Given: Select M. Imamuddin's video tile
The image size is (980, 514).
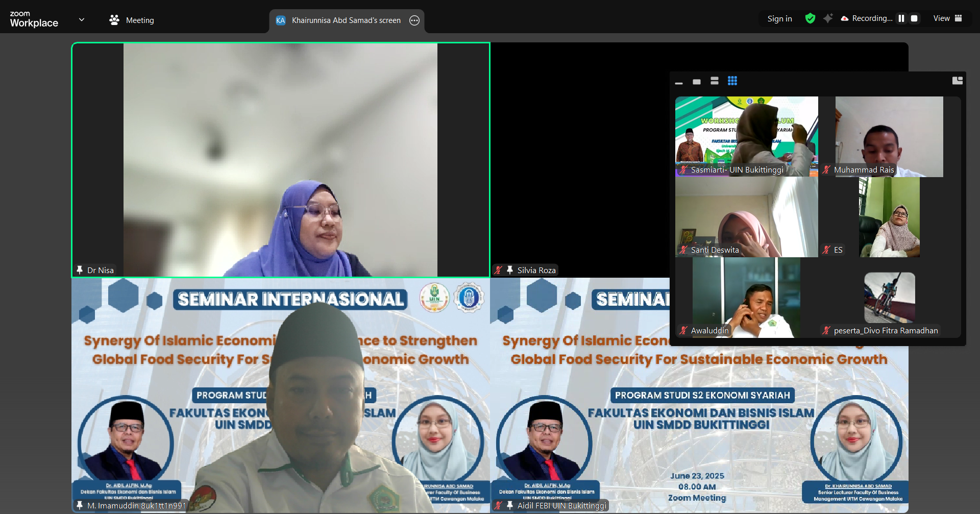Looking at the screenshot, I should (x=281, y=396).
